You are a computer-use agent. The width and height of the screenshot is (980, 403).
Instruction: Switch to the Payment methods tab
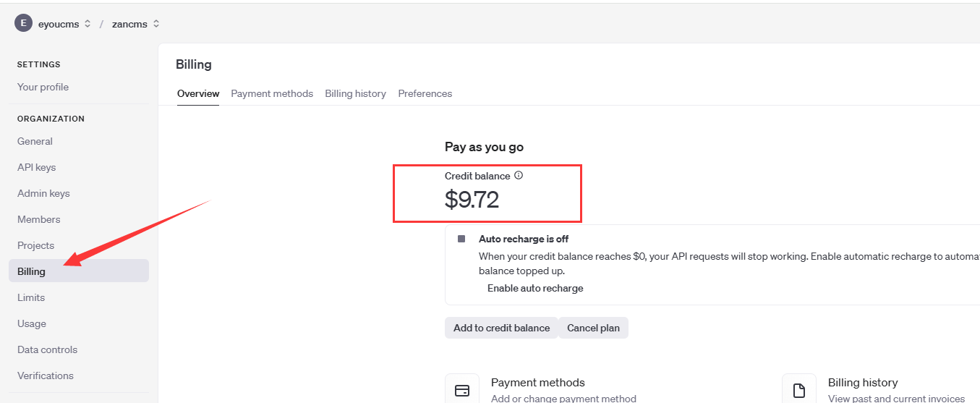coord(272,93)
